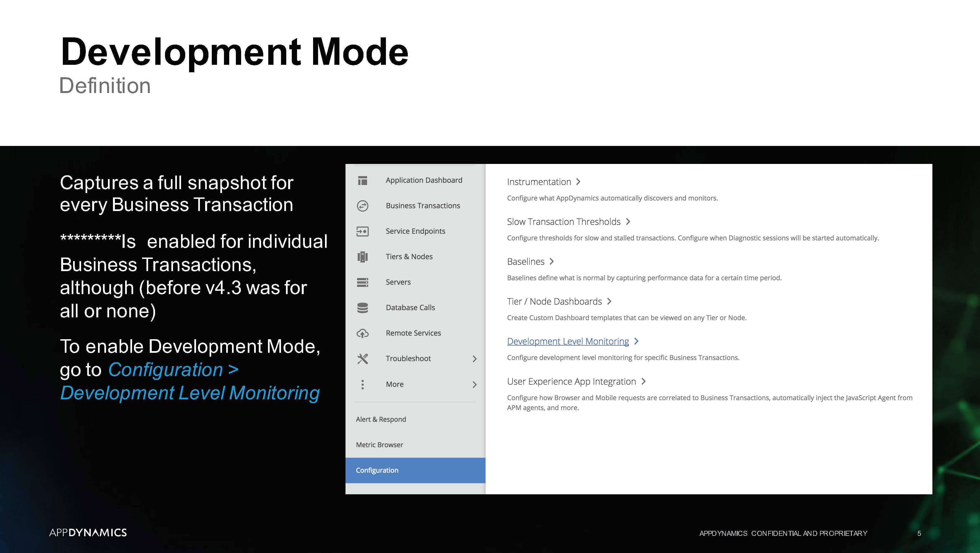The width and height of the screenshot is (980, 553).
Task: Click the Remote Services cloud icon
Action: click(363, 333)
